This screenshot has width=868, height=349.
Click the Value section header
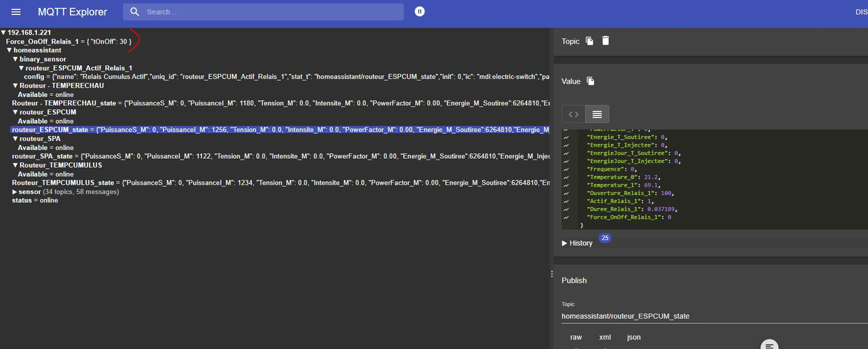coord(571,81)
